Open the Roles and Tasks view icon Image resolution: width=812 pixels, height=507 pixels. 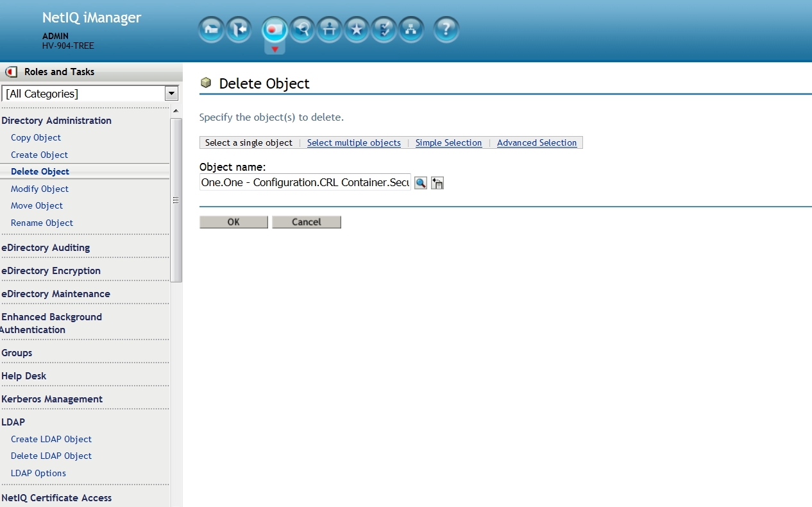tap(275, 30)
